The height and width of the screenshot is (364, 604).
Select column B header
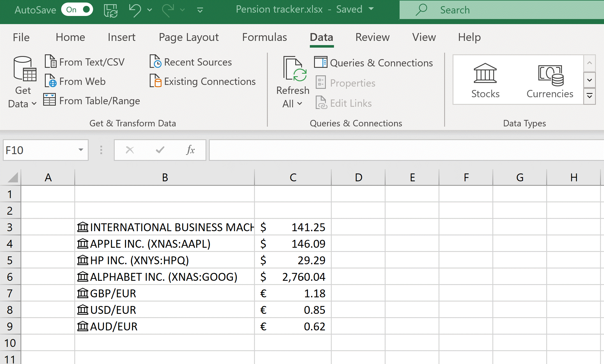(165, 177)
